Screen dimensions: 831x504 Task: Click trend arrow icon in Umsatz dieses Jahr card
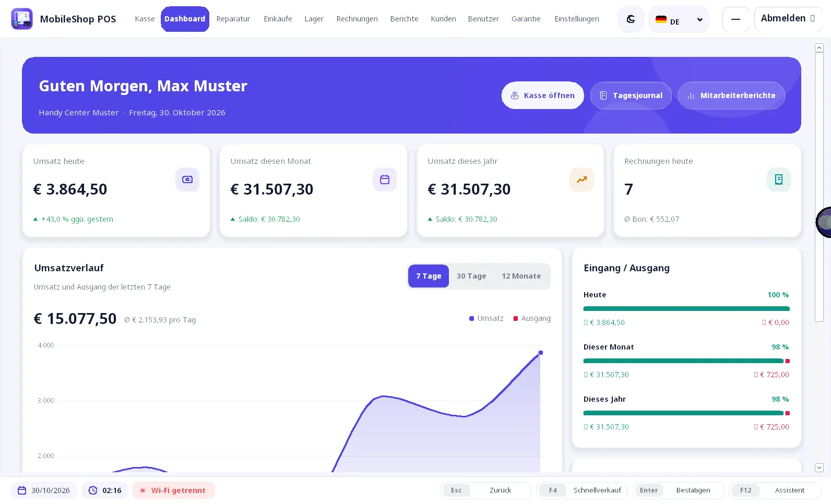pyautogui.click(x=581, y=179)
